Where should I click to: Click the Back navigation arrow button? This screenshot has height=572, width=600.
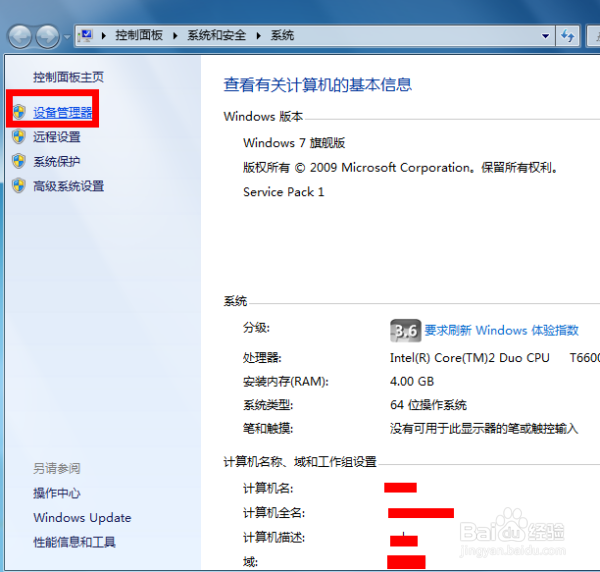click(x=20, y=37)
